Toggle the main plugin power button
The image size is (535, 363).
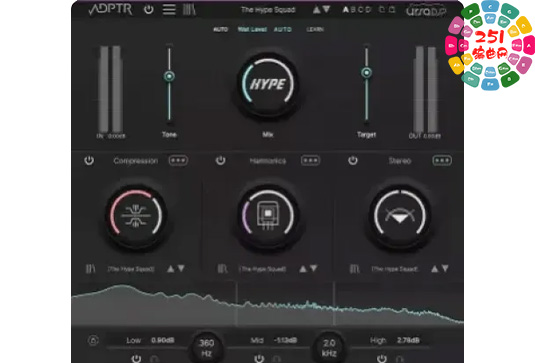click(x=148, y=10)
